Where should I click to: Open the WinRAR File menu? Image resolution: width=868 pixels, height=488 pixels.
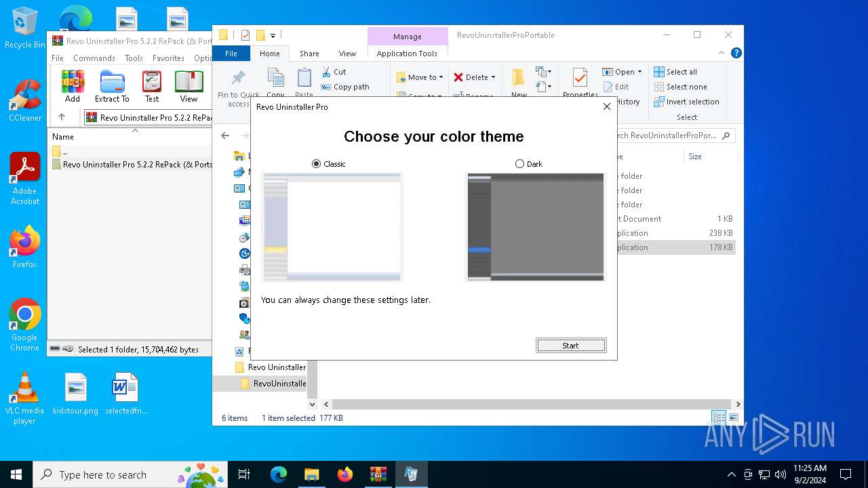tap(58, 58)
